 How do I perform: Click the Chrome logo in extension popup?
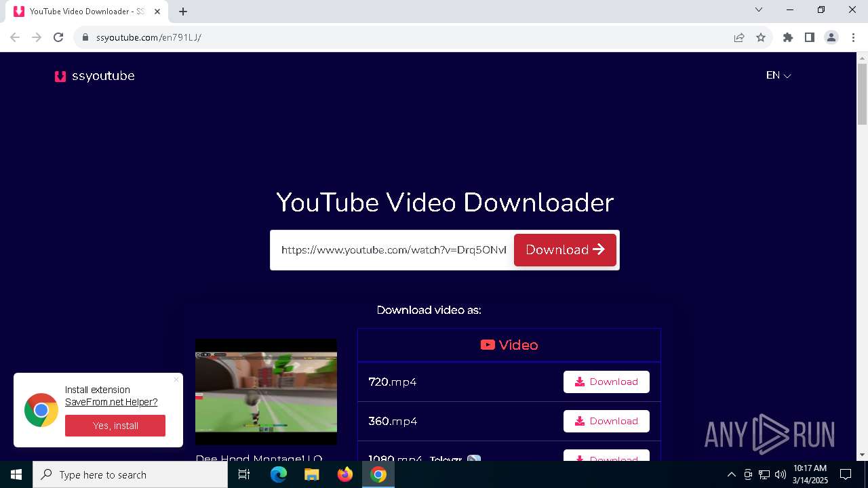pos(41,410)
